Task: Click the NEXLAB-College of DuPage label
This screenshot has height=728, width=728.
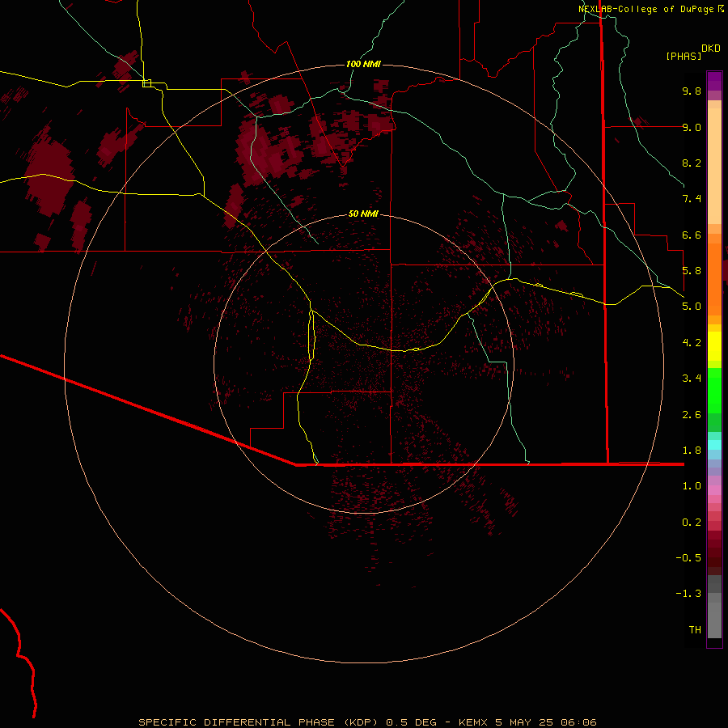Action: tap(646, 9)
